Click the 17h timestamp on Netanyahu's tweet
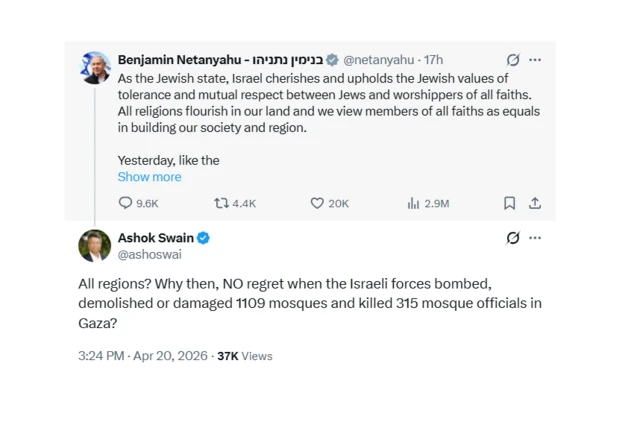The image size is (640, 422). (x=433, y=60)
